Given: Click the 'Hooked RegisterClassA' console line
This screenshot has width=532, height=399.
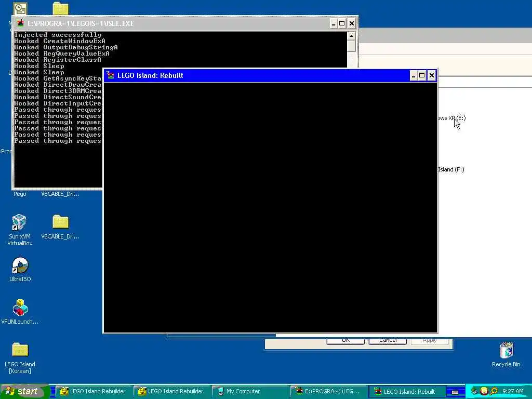Looking at the screenshot, I should 58,60.
